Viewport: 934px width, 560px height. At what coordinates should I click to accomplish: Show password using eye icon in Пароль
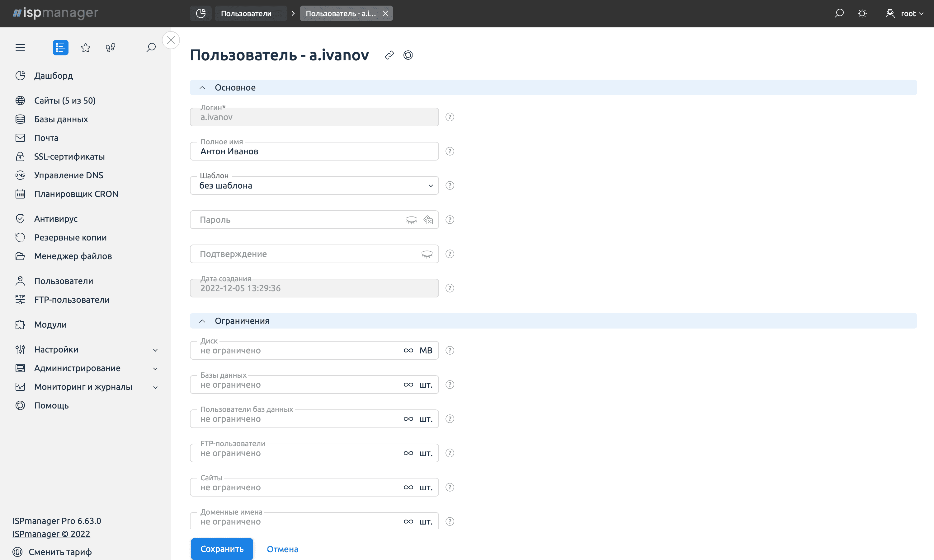[x=411, y=220]
